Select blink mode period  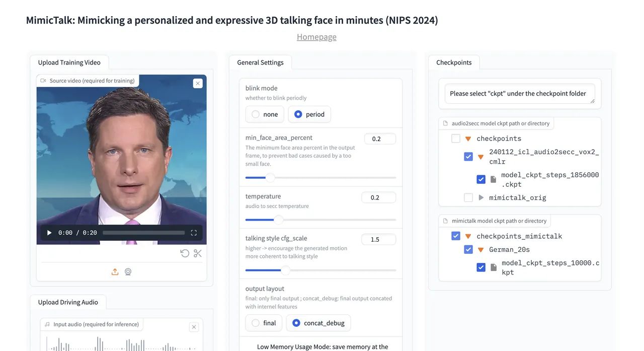309,114
